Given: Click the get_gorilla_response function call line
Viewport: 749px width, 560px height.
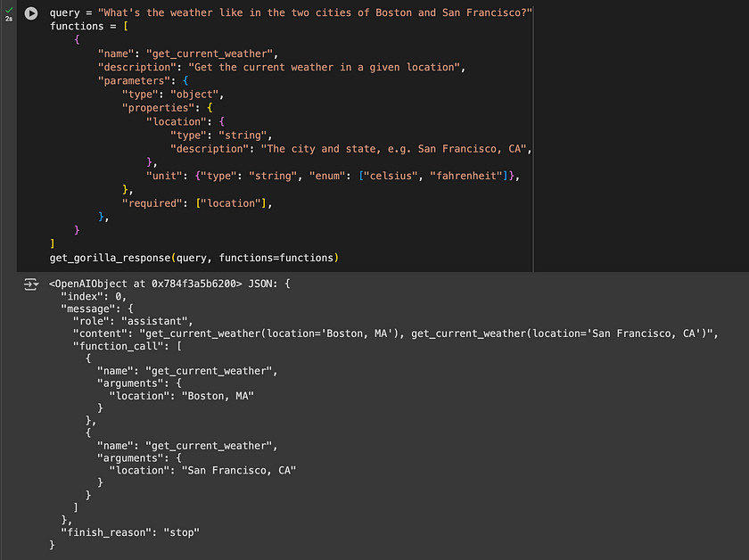Looking at the screenshot, I should point(194,258).
